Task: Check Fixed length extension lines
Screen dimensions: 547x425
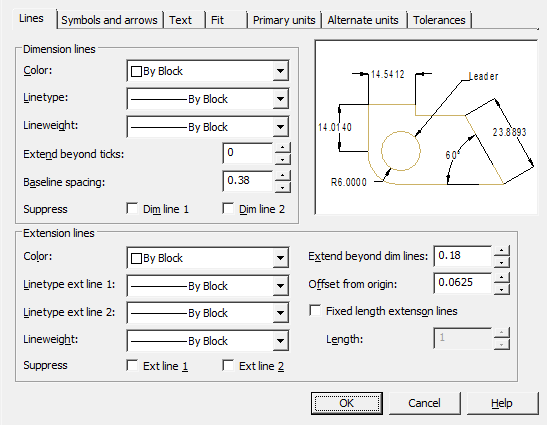Action: pos(315,311)
